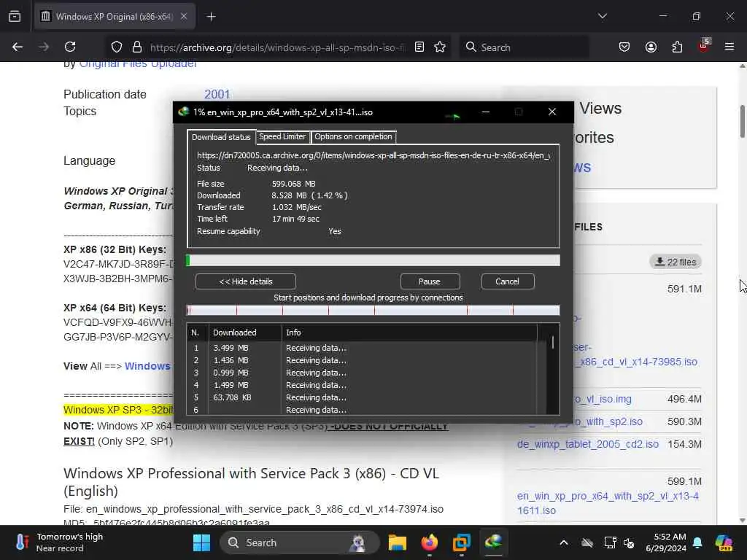Open Windows Start button
The width and height of the screenshot is (747, 560).
201,542
